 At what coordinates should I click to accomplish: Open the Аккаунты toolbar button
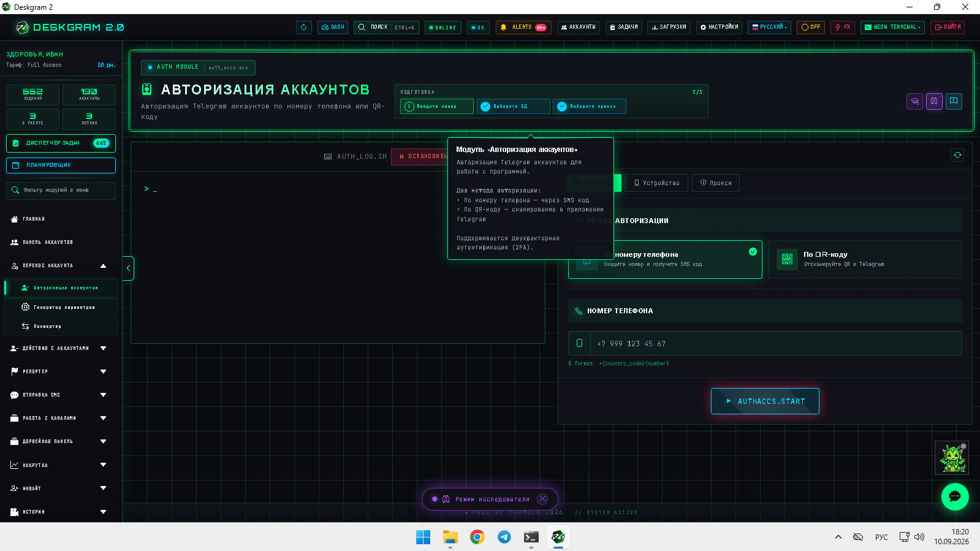pyautogui.click(x=579, y=28)
